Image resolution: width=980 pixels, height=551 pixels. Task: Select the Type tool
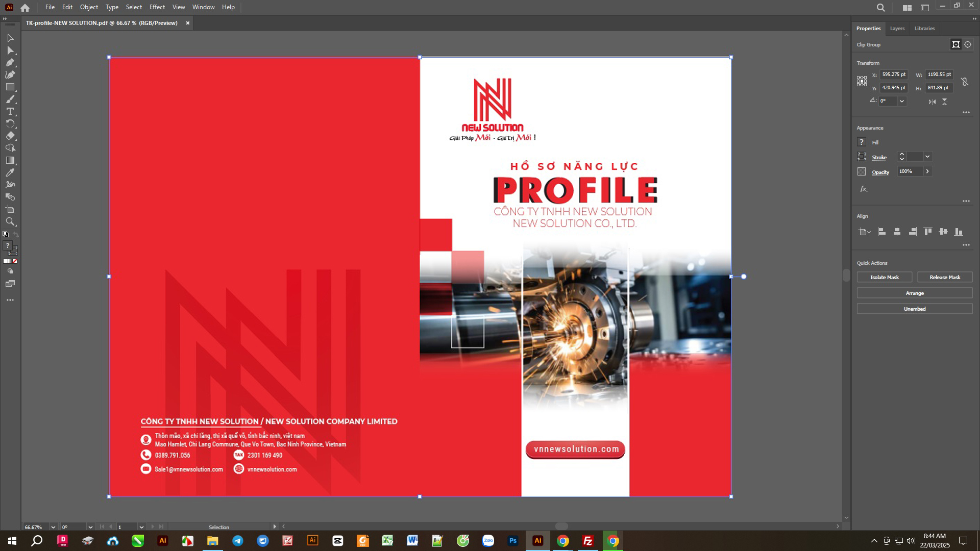pos(10,112)
